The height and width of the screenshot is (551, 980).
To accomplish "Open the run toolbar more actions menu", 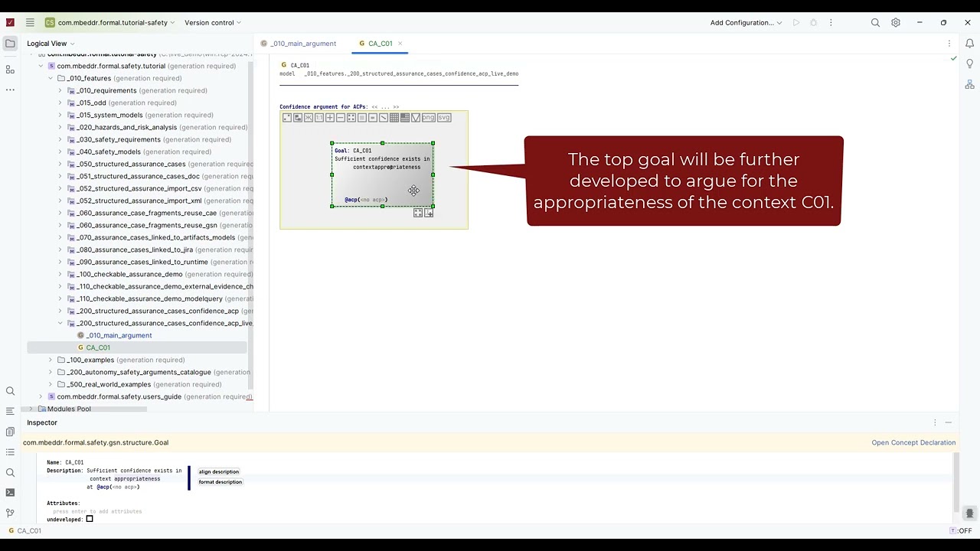I will coord(831,22).
